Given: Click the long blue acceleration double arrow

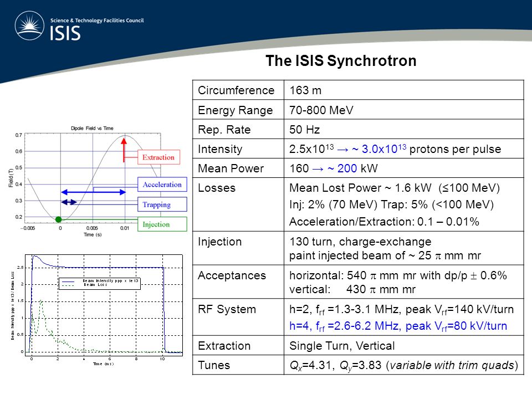Looking at the screenshot, I should 93,192.
